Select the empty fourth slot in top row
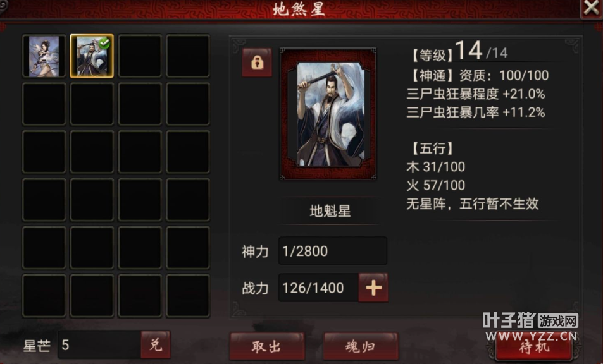 point(188,56)
